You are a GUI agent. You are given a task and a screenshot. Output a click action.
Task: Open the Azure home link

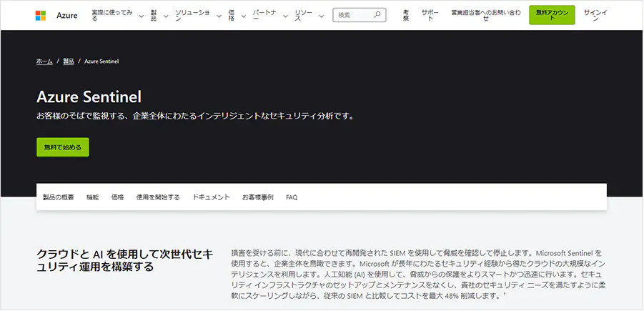[67, 16]
